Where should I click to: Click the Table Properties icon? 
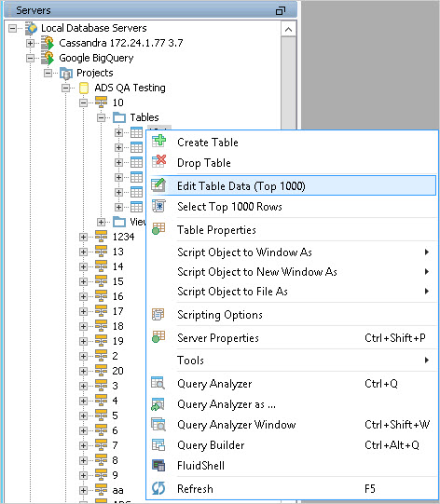point(158,229)
